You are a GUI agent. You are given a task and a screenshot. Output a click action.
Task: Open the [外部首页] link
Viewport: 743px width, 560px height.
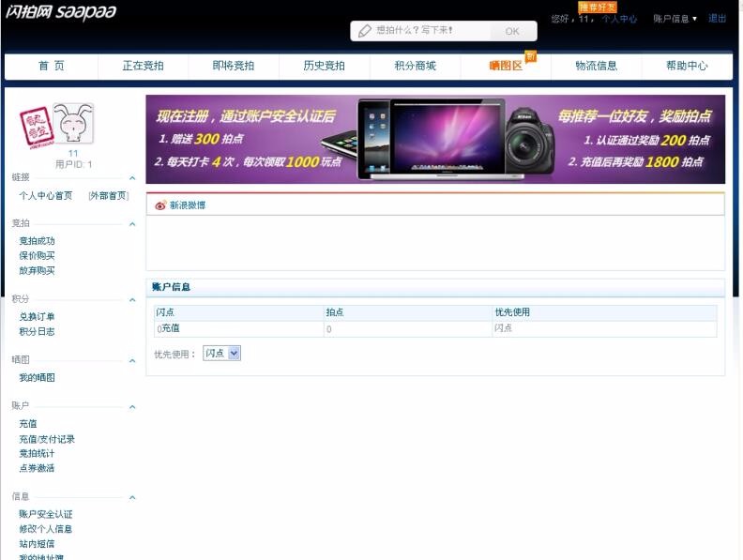tap(109, 196)
